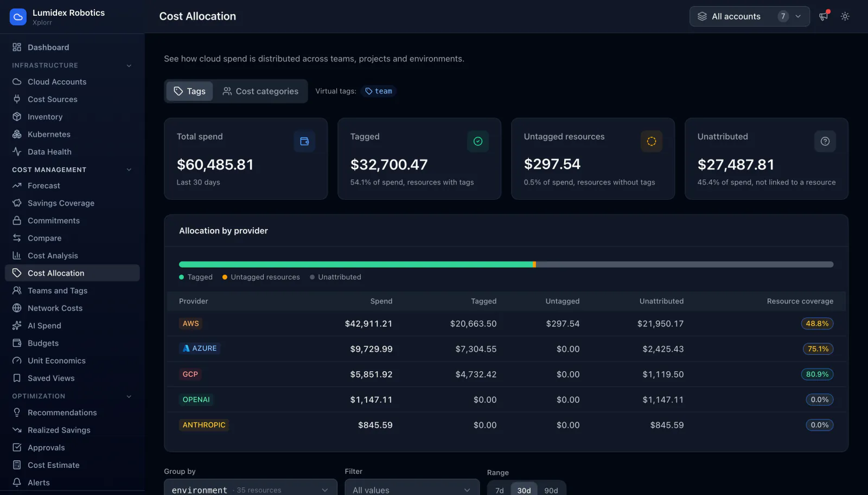Open the Filter All values dropdown
This screenshot has width=868, height=495.
point(412,487)
